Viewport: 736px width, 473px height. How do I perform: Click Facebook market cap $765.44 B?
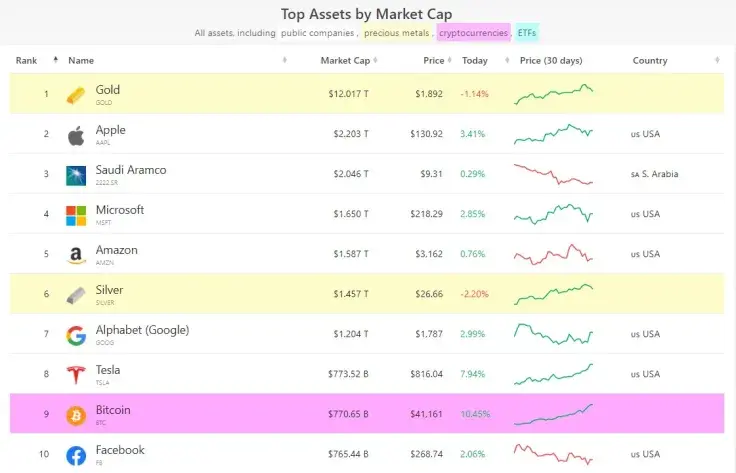(x=348, y=454)
